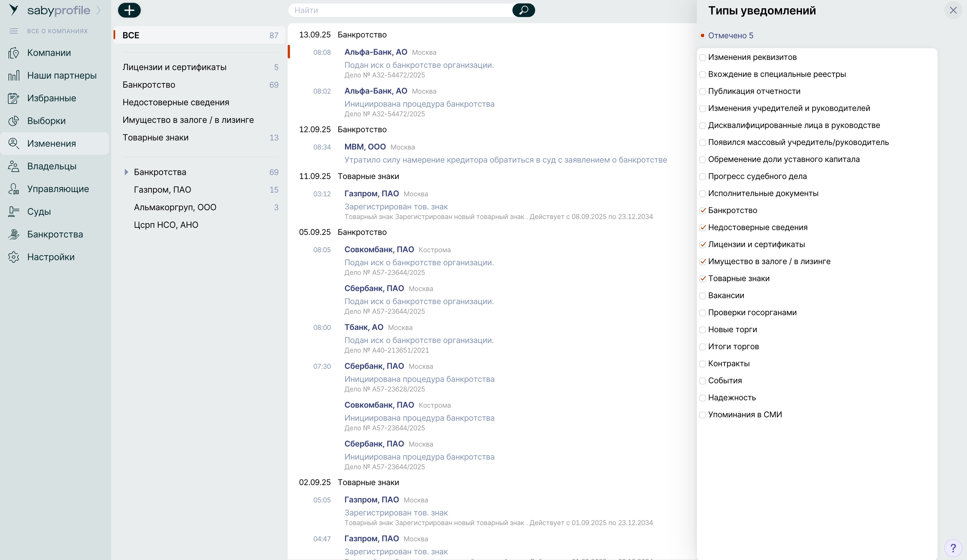The height and width of the screenshot is (560, 967).
Task: Check Упоминания в СМИ checkbox
Action: [703, 415]
